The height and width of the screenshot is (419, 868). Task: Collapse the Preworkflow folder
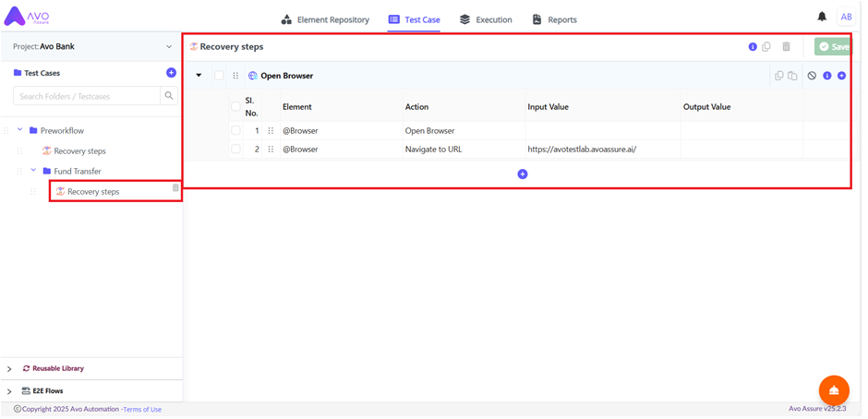pyautogui.click(x=20, y=130)
